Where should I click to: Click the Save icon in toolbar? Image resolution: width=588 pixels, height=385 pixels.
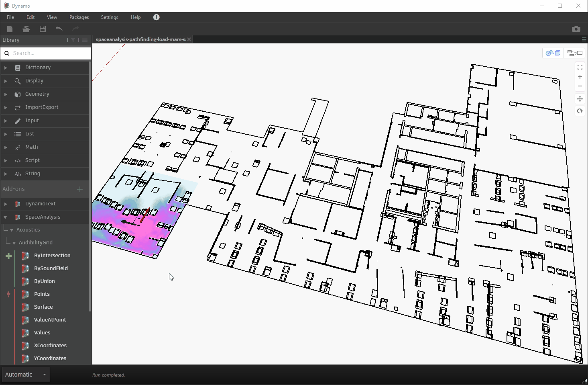coord(43,29)
